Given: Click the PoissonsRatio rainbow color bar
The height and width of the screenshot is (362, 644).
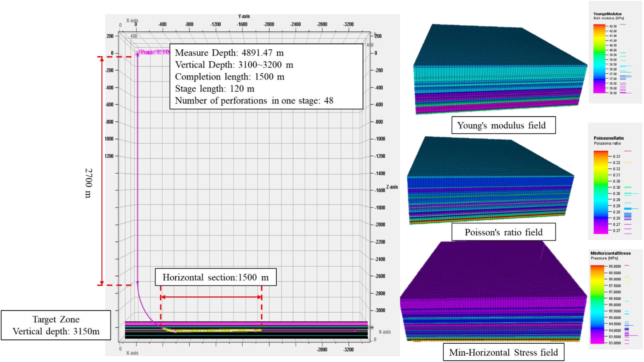Looking at the screenshot, I should click(601, 192).
